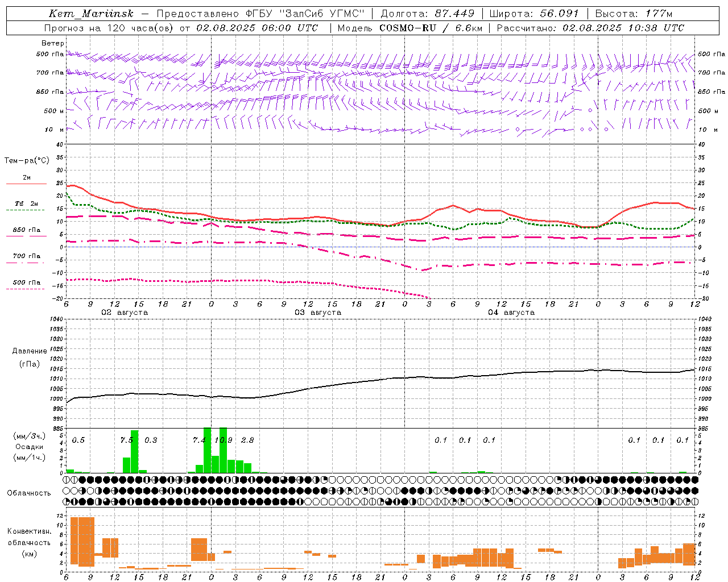
Task: Click the '(мм/1ч.)' precipitation unit label
Action: [29, 457]
